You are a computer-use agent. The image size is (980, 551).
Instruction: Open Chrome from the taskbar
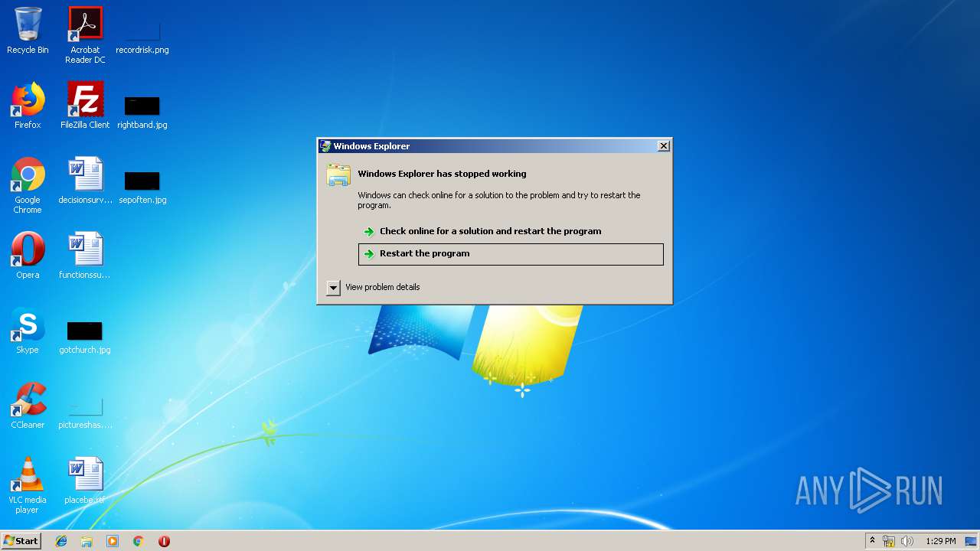(x=139, y=541)
